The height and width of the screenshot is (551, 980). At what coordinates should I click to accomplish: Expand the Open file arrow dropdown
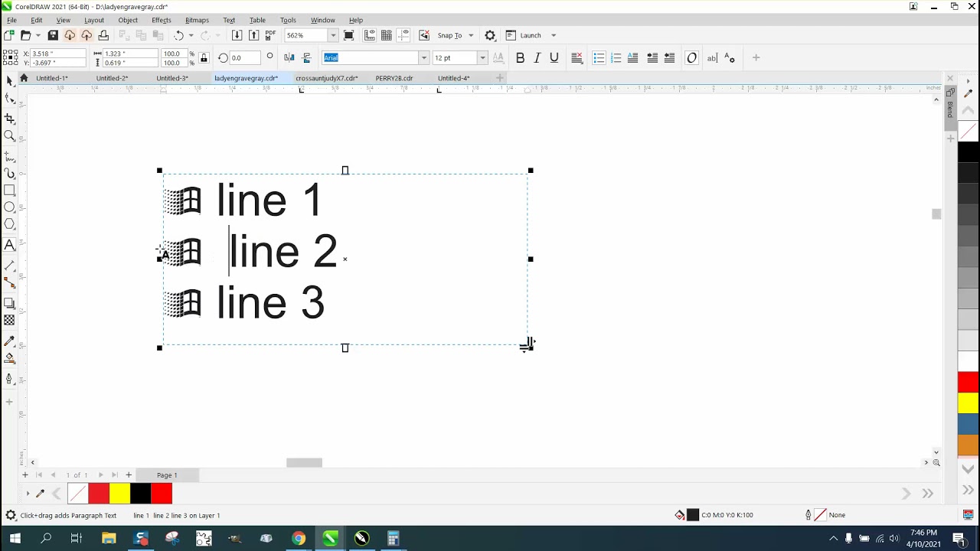38,35
